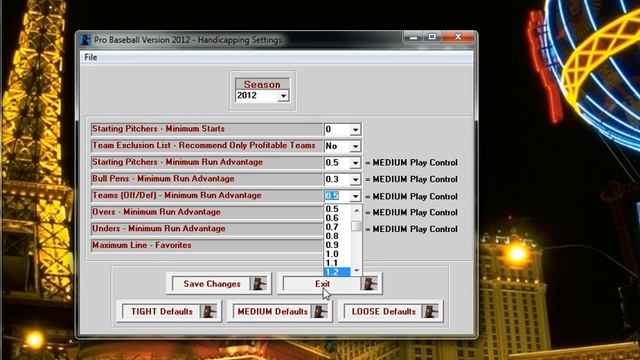The height and width of the screenshot is (360, 640).
Task: Apply the TIGHT Defaults button
Action: (169, 311)
